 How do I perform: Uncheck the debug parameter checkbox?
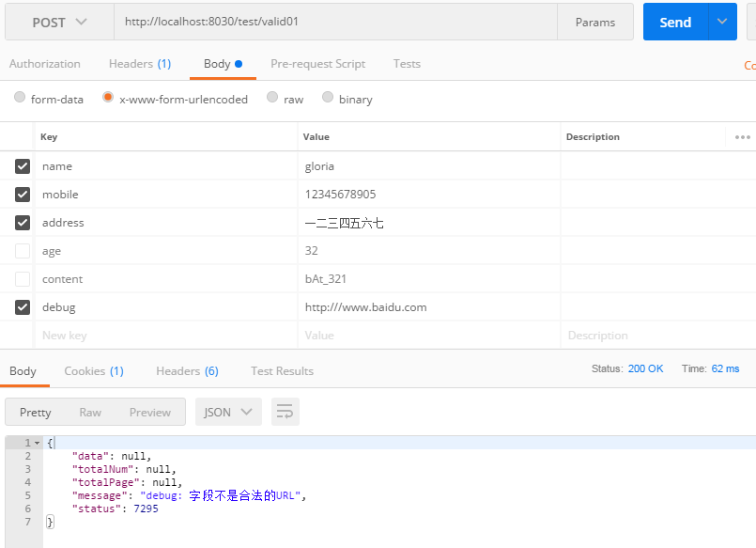tap(23, 307)
